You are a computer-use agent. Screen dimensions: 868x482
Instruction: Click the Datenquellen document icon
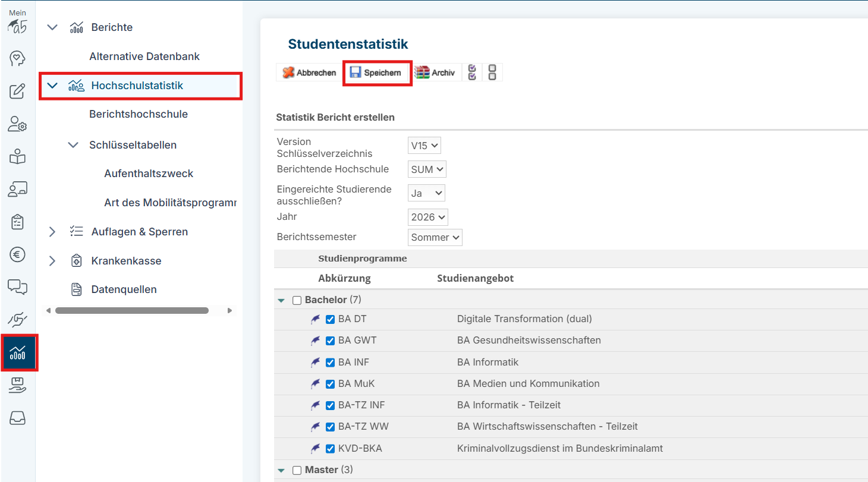(x=76, y=289)
